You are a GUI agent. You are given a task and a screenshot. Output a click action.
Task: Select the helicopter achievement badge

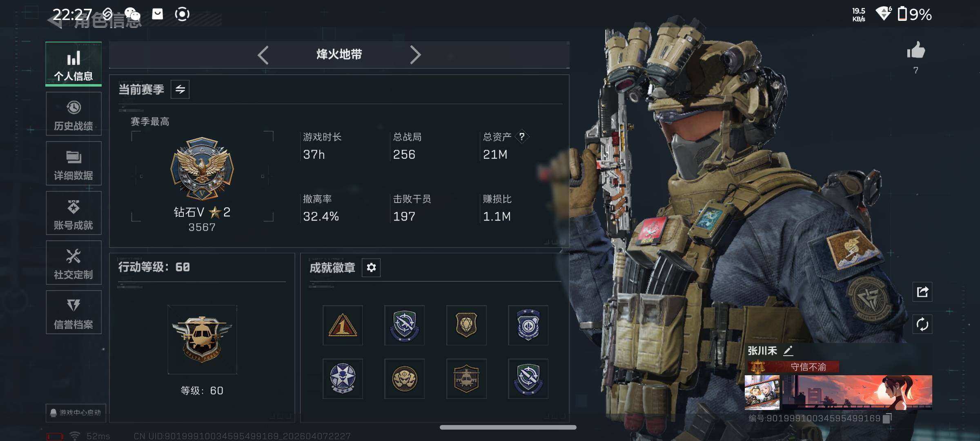(x=466, y=379)
